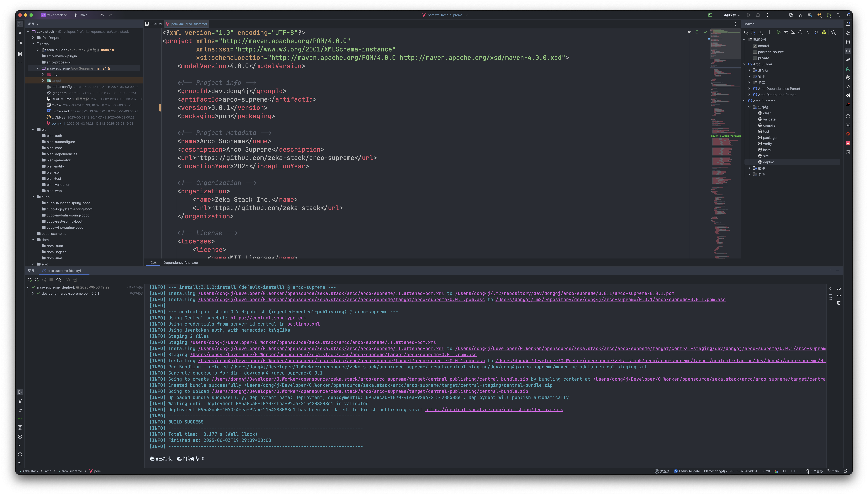868x495 pixels.
Task: Close the arco-supreme [deploy] run tab
Action: (85, 271)
